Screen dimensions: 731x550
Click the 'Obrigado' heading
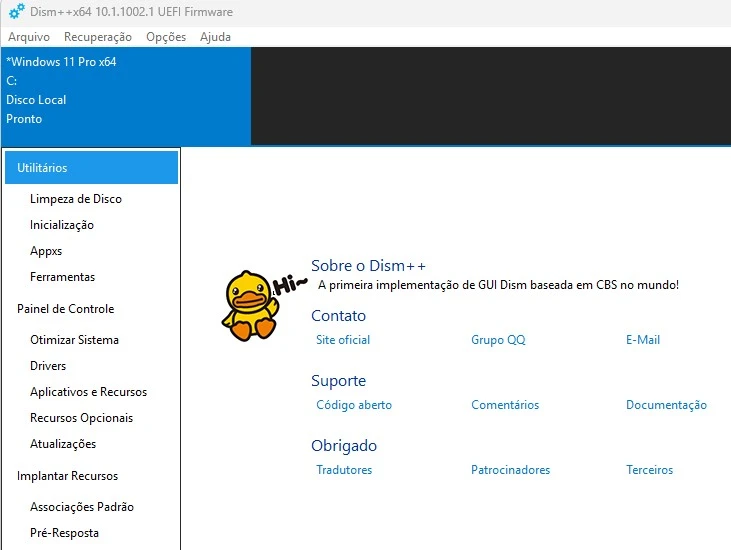(344, 446)
